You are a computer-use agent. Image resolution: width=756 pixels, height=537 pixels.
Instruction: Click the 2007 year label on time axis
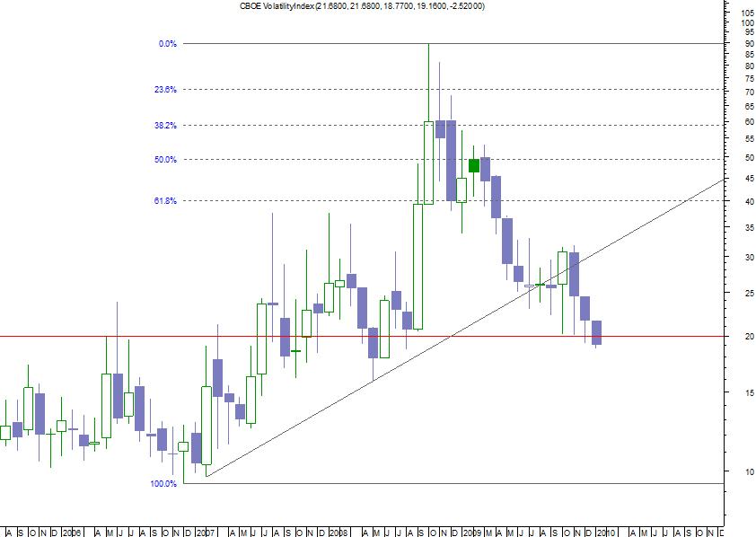[205, 533]
